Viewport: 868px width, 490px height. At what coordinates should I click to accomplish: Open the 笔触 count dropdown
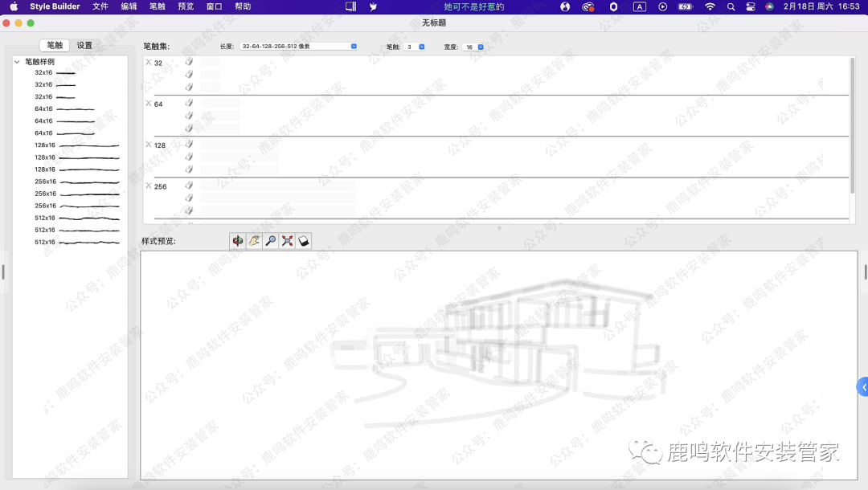point(416,47)
